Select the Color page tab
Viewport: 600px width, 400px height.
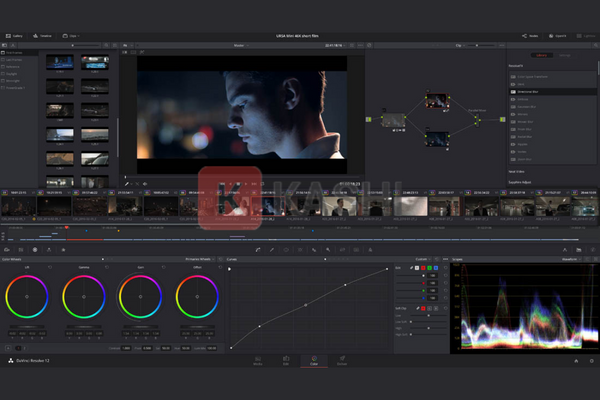click(x=314, y=361)
